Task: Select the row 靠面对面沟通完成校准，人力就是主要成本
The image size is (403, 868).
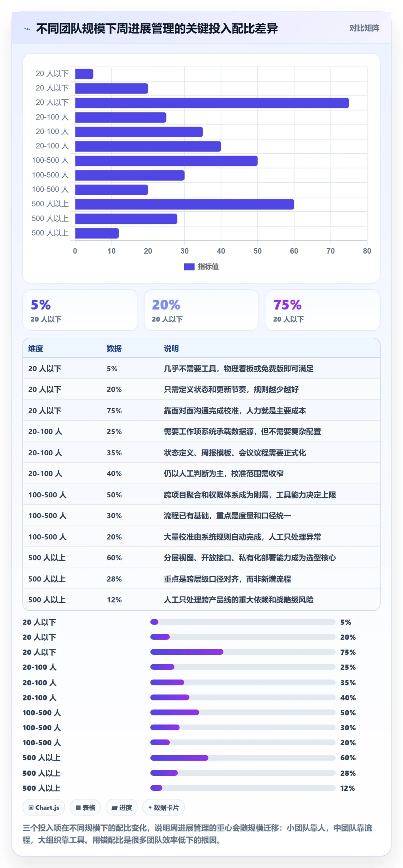Action: coord(201,411)
